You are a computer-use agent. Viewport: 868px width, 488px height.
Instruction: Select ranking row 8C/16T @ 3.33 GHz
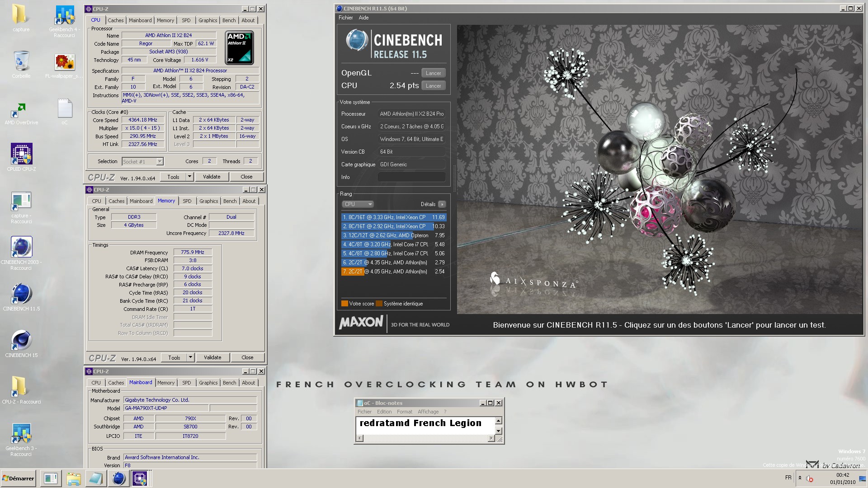pos(394,217)
